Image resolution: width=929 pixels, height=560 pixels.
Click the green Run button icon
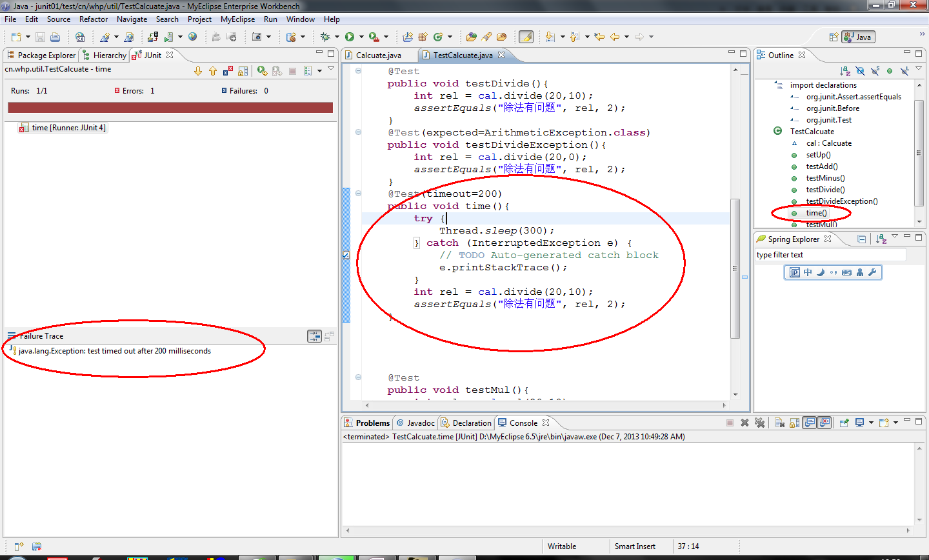click(349, 37)
